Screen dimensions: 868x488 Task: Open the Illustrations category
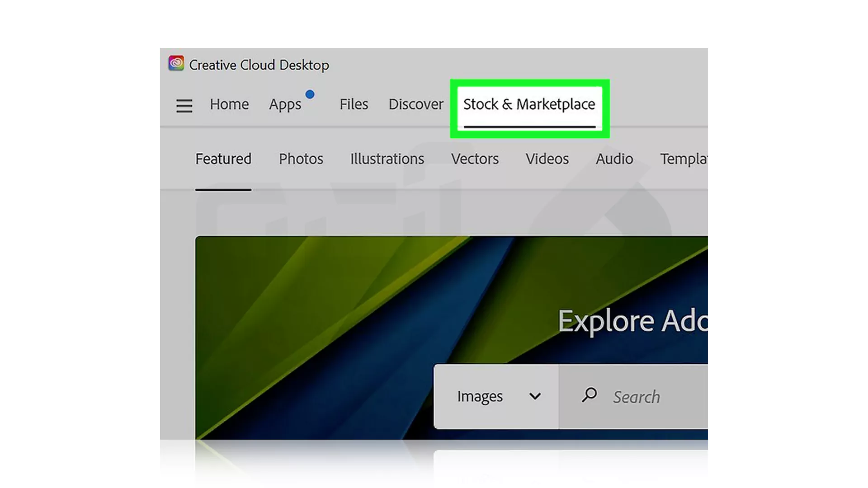387,159
